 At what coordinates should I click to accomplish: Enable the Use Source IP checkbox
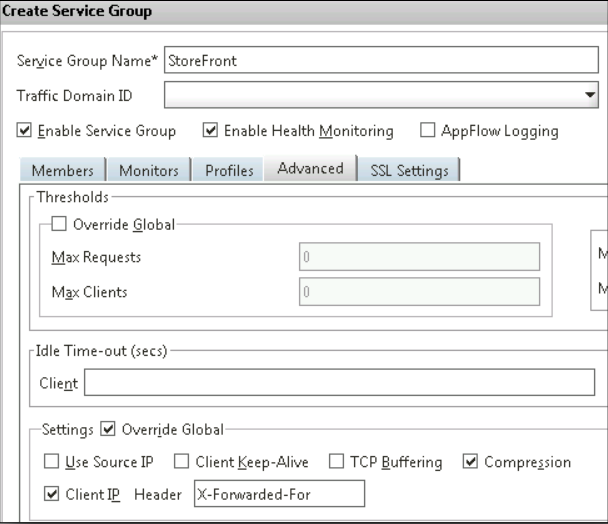tap(51, 462)
